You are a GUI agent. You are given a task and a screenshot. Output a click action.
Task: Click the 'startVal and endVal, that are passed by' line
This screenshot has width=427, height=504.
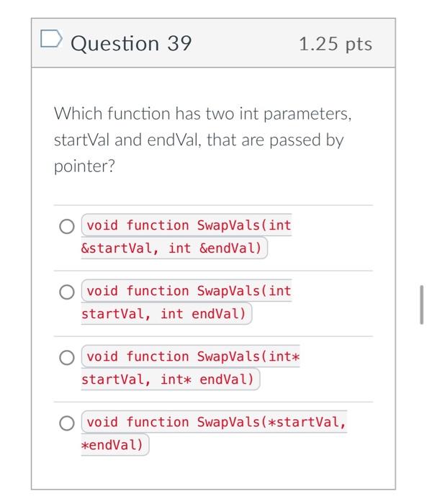[x=199, y=140]
